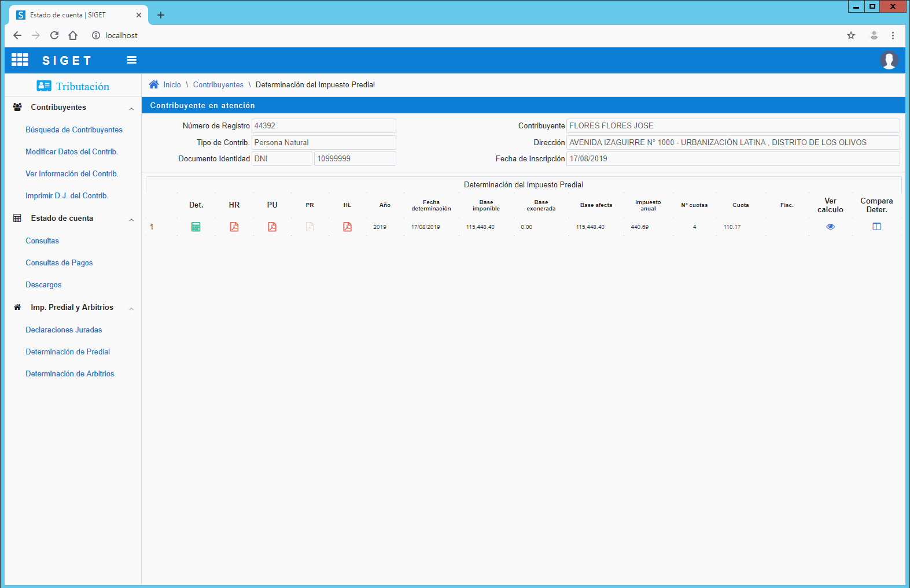
Task: Open Modificar Datos del Contrib.
Action: (72, 151)
